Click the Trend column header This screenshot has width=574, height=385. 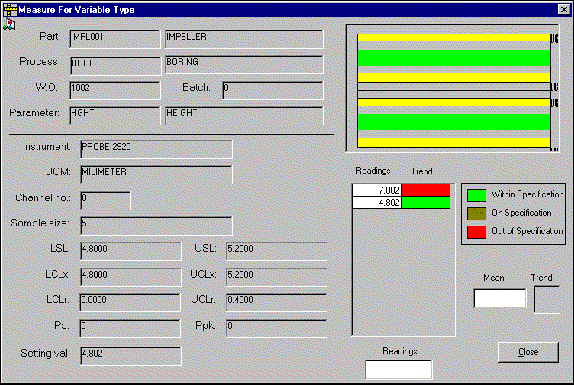pyautogui.click(x=422, y=171)
